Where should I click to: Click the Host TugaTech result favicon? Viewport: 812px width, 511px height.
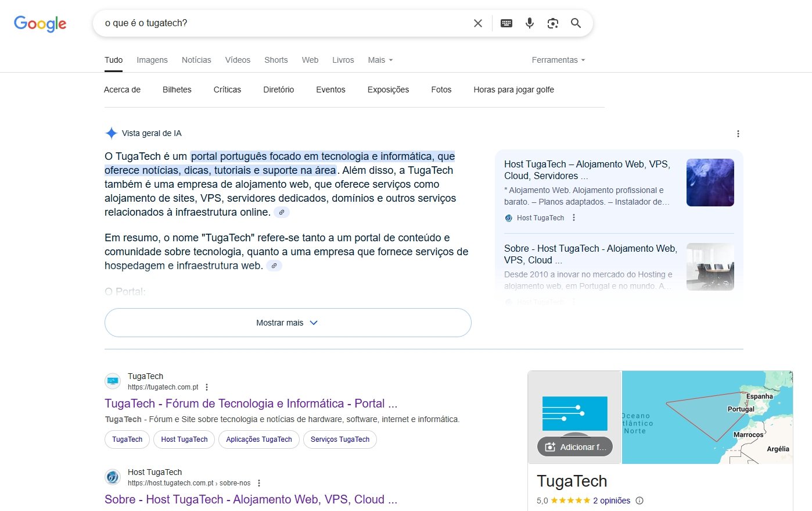click(113, 477)
